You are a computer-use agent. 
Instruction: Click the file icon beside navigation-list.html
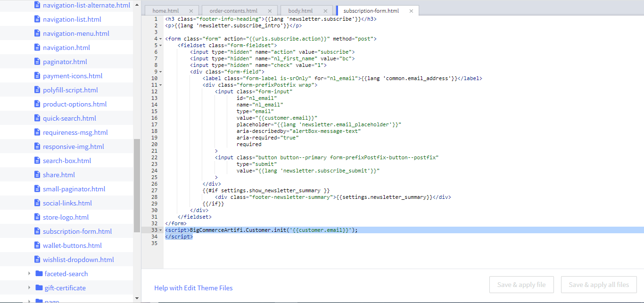coord(38,19)
